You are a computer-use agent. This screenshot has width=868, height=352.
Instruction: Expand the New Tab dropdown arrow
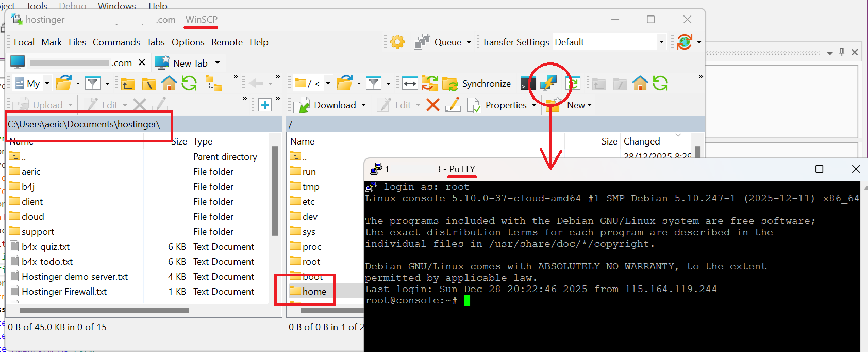pos(218,63)
